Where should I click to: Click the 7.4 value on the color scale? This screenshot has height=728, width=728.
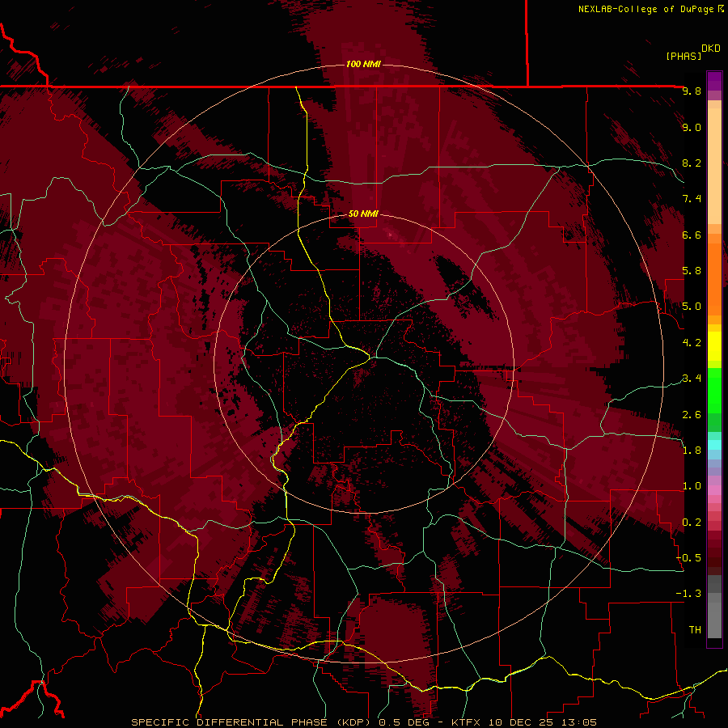(x=692, y=199)
